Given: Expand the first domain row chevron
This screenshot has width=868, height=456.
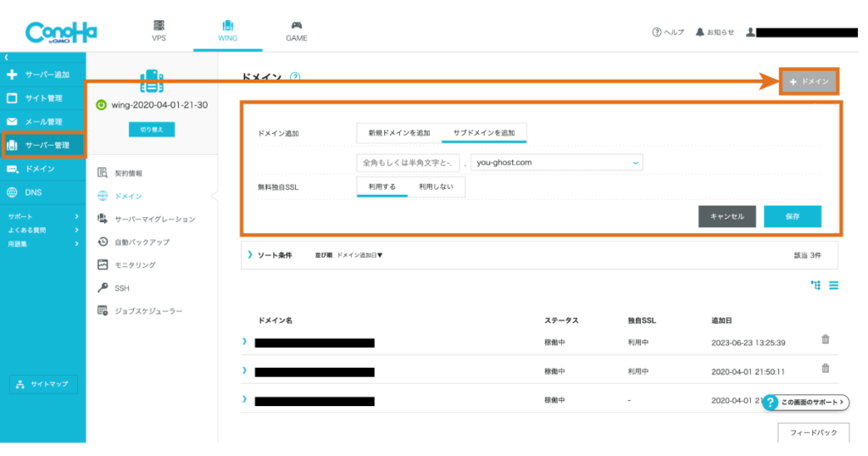Looking at the screenshot, I should (245, 342).
